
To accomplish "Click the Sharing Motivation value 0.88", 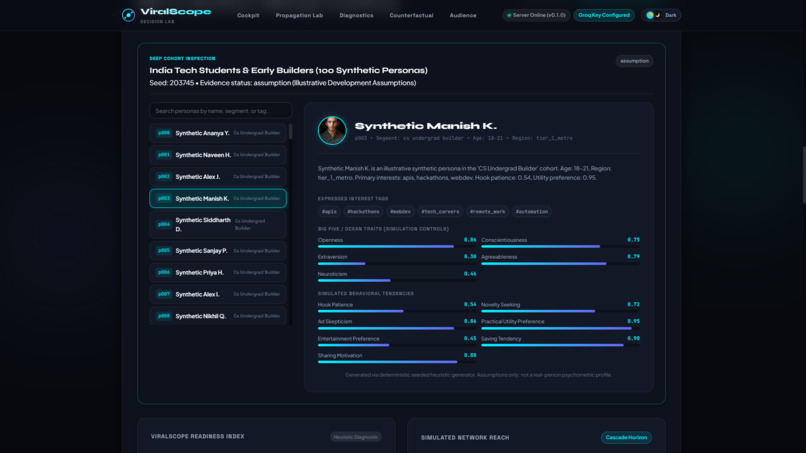I will 470,355.
